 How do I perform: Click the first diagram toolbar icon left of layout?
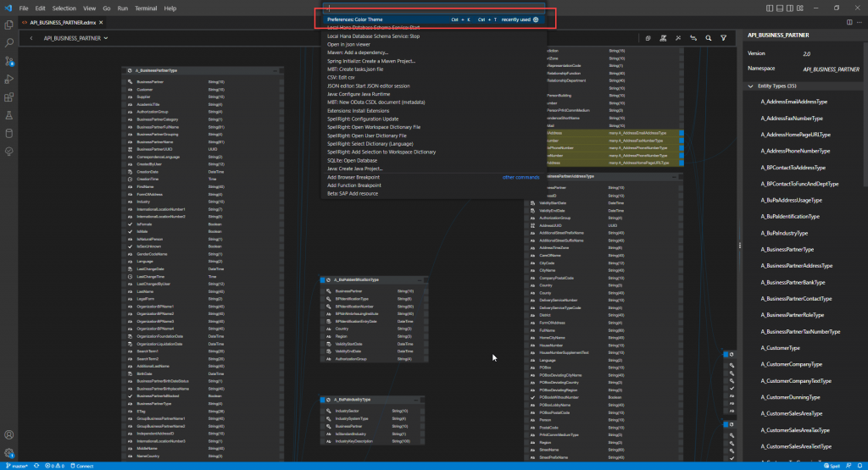(648, 38)
